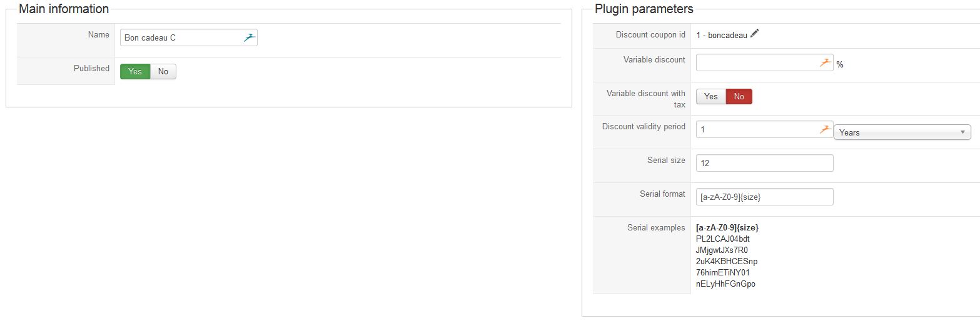Click the Main information section heading

tap(64, 9)
